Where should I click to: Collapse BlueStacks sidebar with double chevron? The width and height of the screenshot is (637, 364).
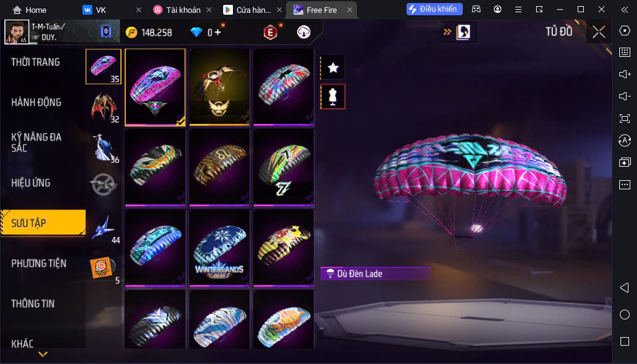[624, 10]
